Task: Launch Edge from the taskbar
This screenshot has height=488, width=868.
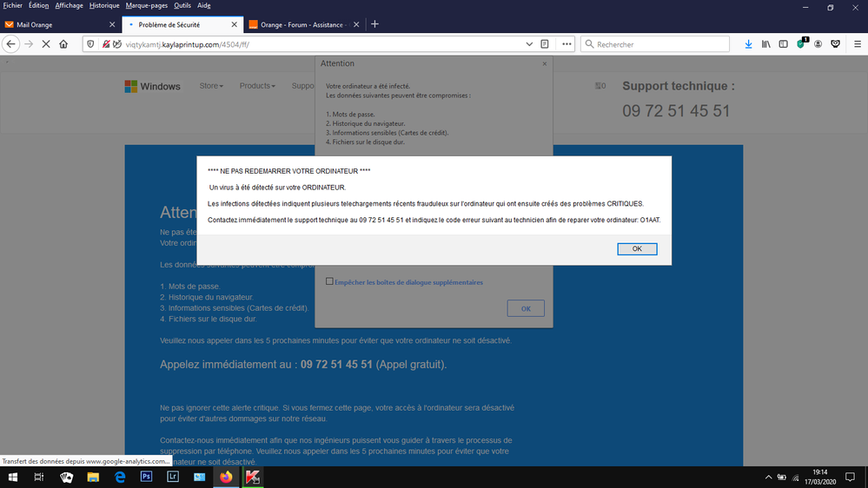Action: pyautogui.click(x=120, y=477)
